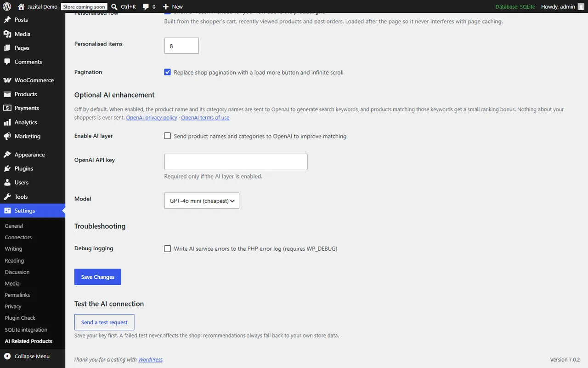Click the plus icon beside New
588x368 pixels.
coord(166,6)
